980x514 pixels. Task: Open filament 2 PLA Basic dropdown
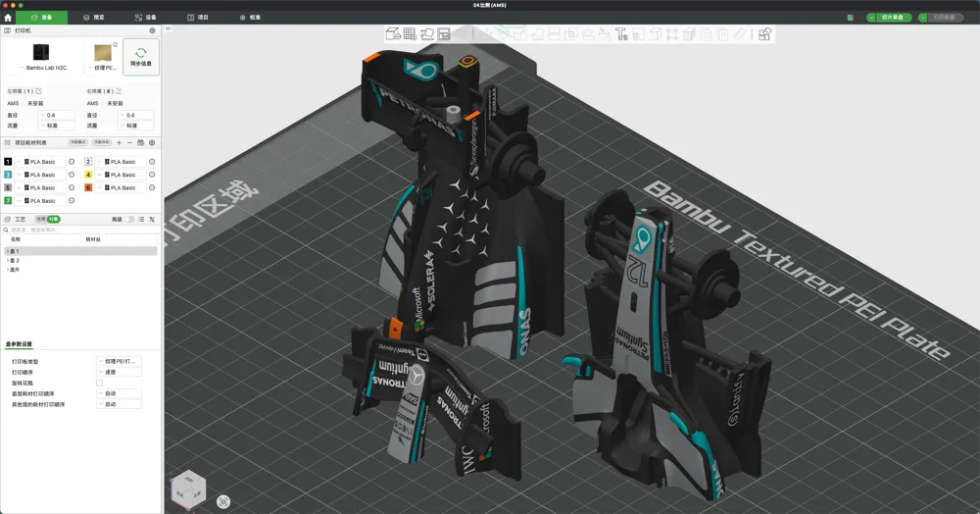coord(122,161)
